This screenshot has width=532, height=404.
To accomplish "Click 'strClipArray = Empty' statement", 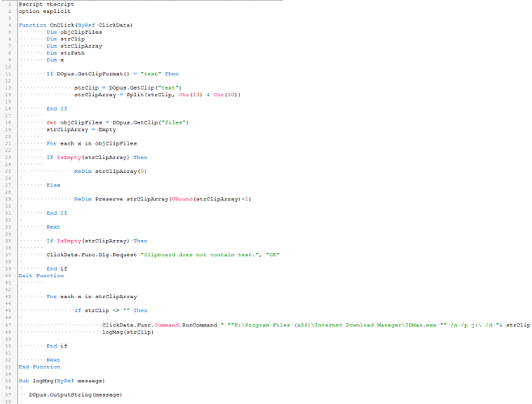I will click(x=81, y=129).
